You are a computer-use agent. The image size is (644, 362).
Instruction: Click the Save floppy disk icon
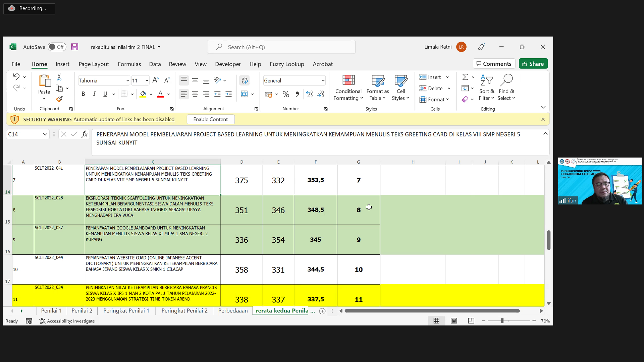[74, 47]
